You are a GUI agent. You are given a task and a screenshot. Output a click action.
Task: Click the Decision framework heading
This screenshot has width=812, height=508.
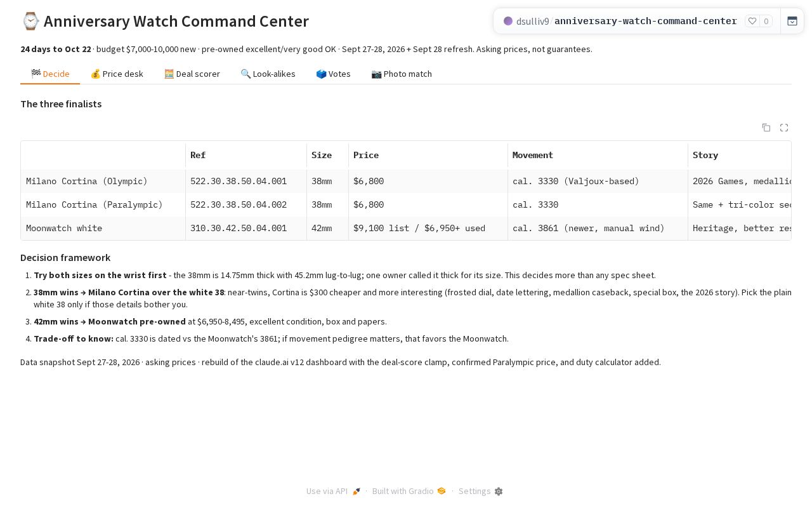[65, 258]
